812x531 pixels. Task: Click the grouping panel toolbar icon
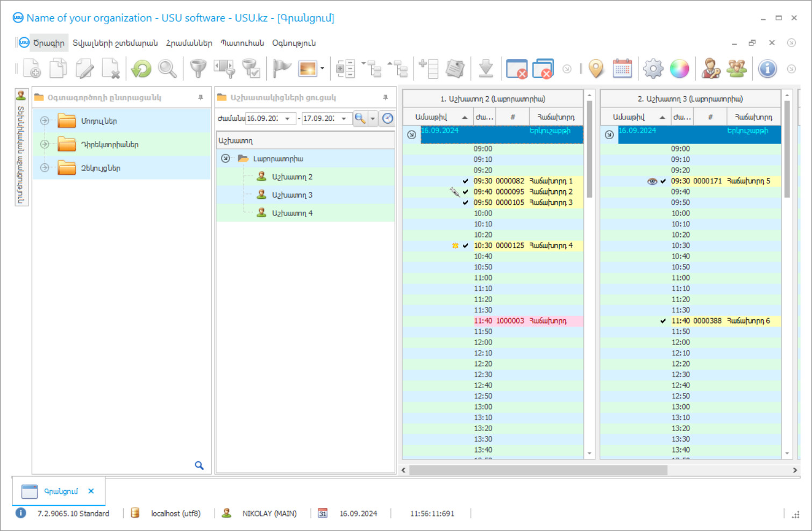345,69
